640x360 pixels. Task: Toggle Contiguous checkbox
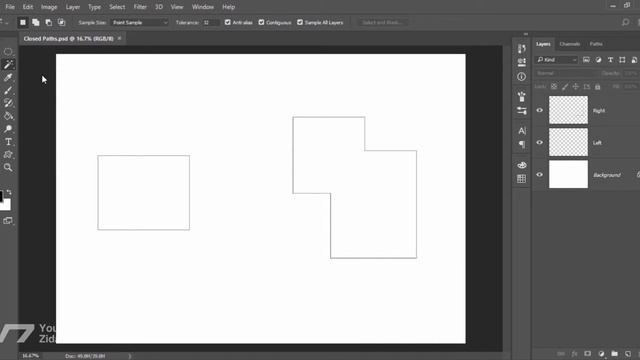click(261, 22)
